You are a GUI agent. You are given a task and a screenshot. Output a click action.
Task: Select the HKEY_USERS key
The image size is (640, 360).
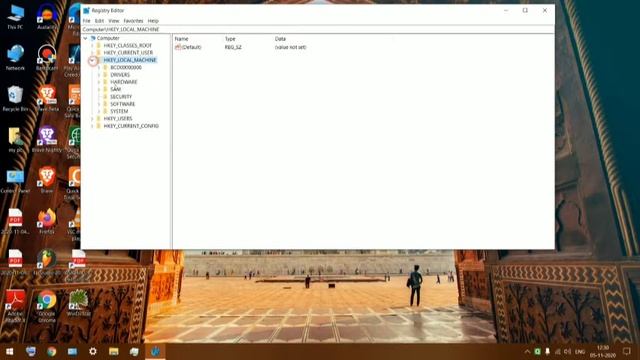118,119
